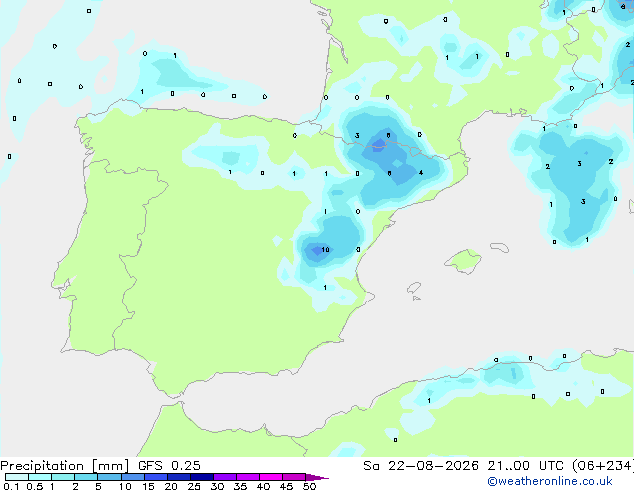Pick the 15–20 mm legend color swatch

tap(155, 477)
